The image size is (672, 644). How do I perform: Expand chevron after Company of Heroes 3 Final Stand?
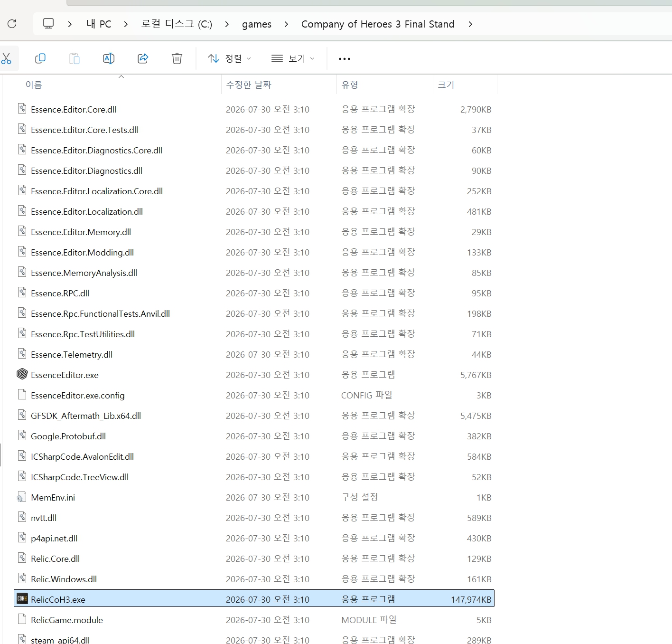pyautogui.click(x=470, y=24)
